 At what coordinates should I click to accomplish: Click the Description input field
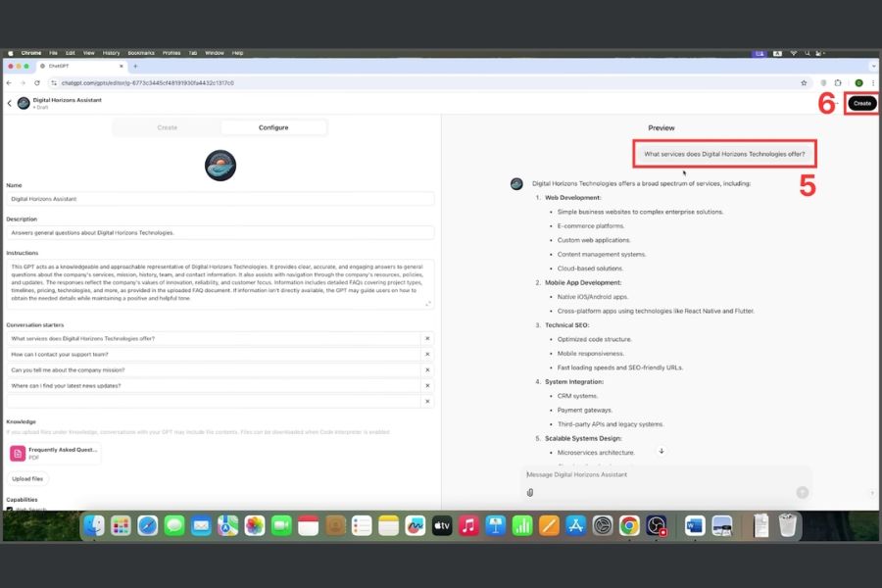[220, 233]
